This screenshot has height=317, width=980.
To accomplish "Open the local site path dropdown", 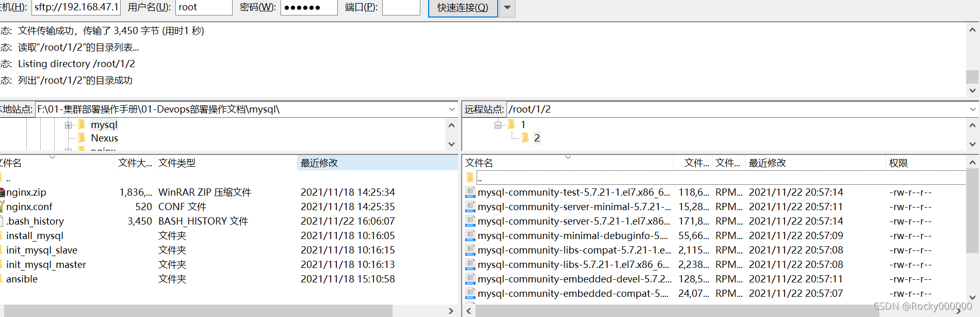I will point(452,109).
